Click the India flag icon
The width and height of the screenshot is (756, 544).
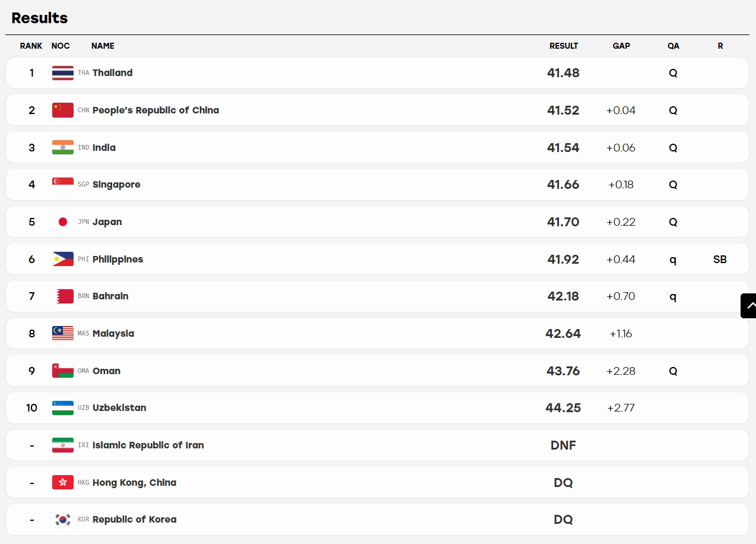63,147
